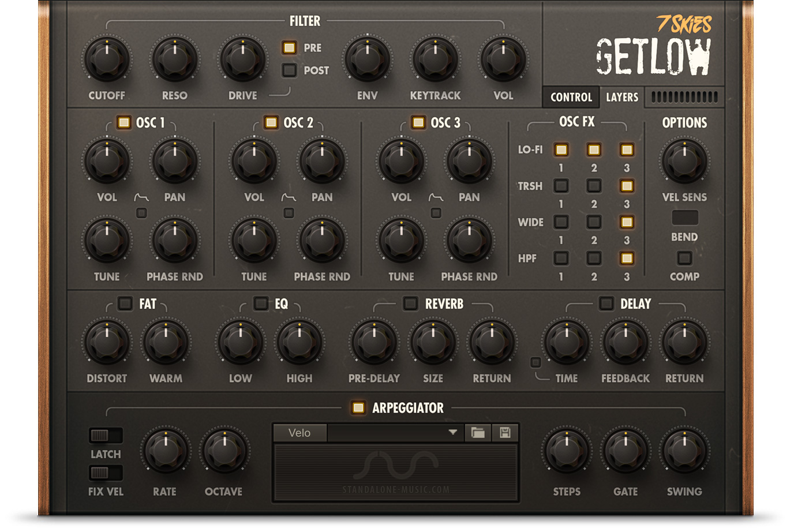
Task: Toggle the OSC 2 envelope shape checkbox
Action: pyautogui.click(x=289, y=213)
